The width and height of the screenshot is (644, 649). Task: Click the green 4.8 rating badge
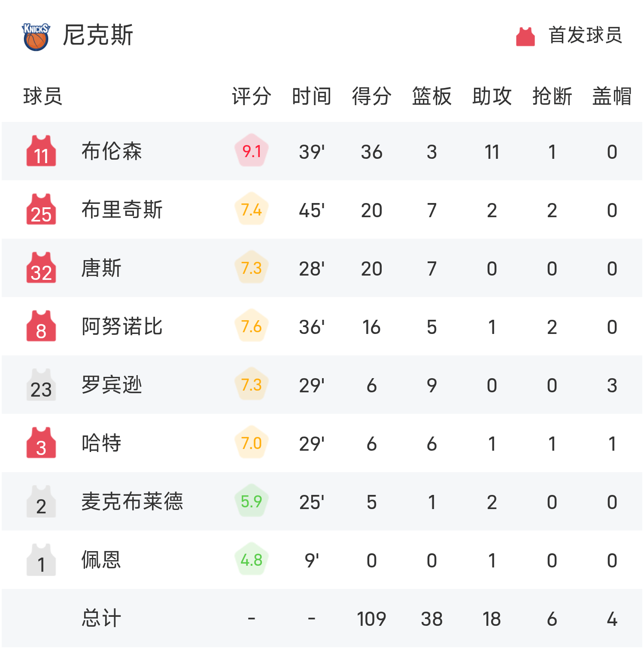click(x=252, y=560)
